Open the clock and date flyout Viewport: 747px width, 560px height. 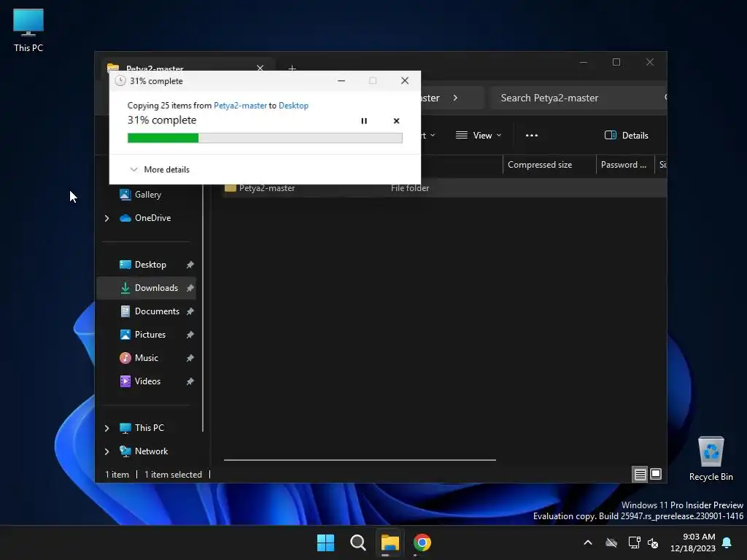point(693,542)
